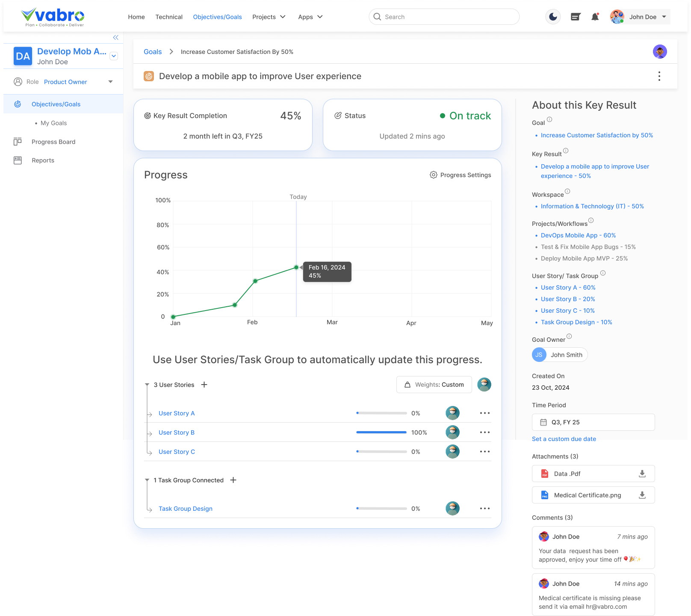Collapse the left sidebar with the double chevron
The height and width of the screenshot is (616, 691).
pos(115,37)
